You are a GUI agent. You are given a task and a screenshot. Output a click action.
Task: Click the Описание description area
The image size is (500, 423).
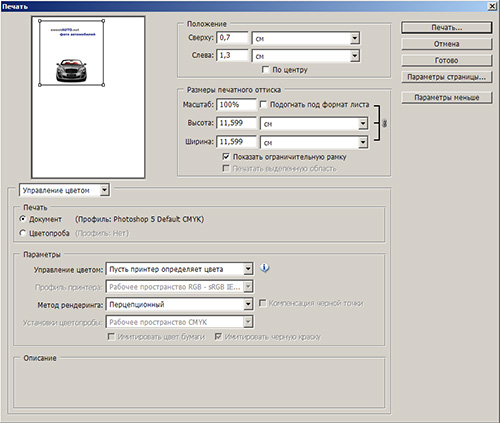pyautogui.click(x=199, y=384)
